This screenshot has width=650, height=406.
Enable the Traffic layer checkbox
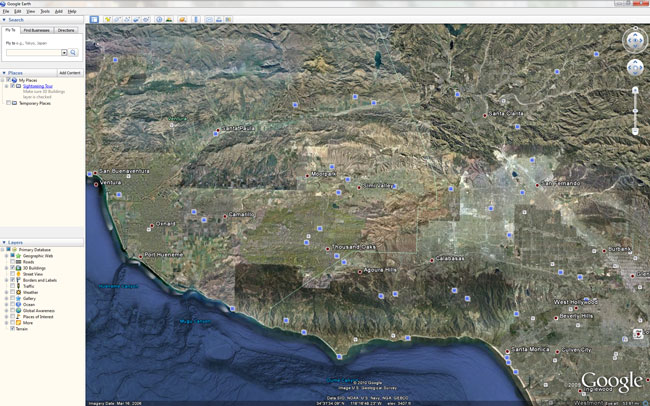(12, 286)
